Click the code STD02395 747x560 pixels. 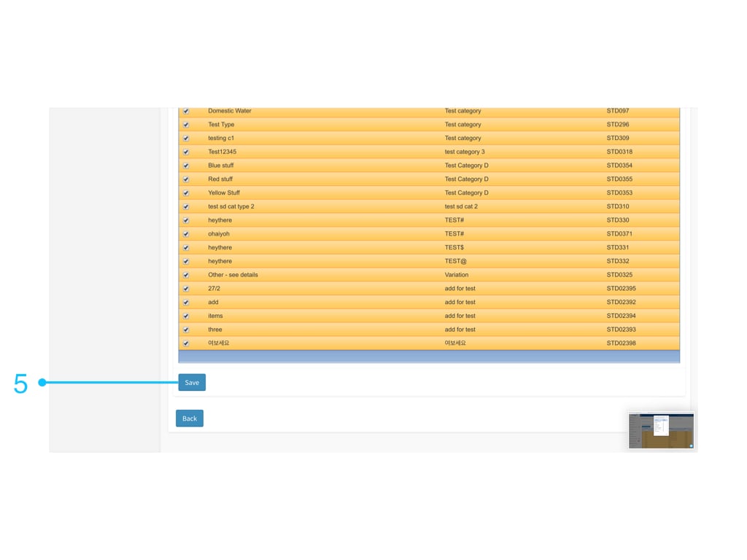(x=622, y=289)
